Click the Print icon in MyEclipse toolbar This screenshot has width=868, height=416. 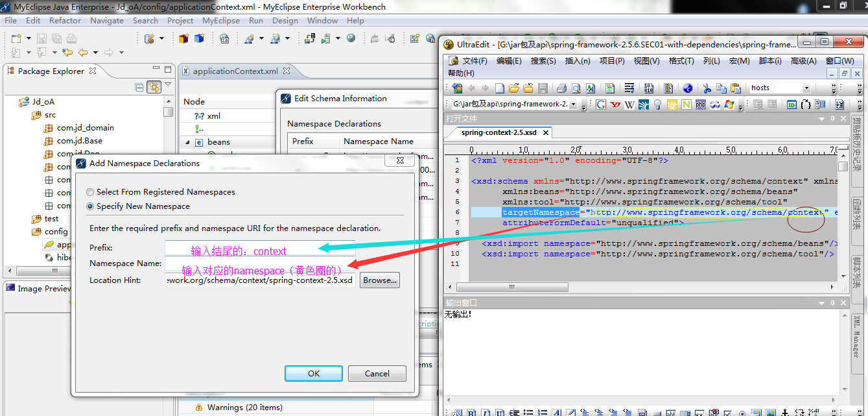[71, 39]
